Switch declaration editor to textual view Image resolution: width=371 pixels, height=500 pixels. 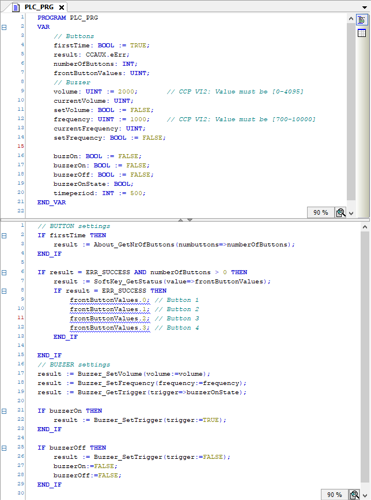(361, 20)
